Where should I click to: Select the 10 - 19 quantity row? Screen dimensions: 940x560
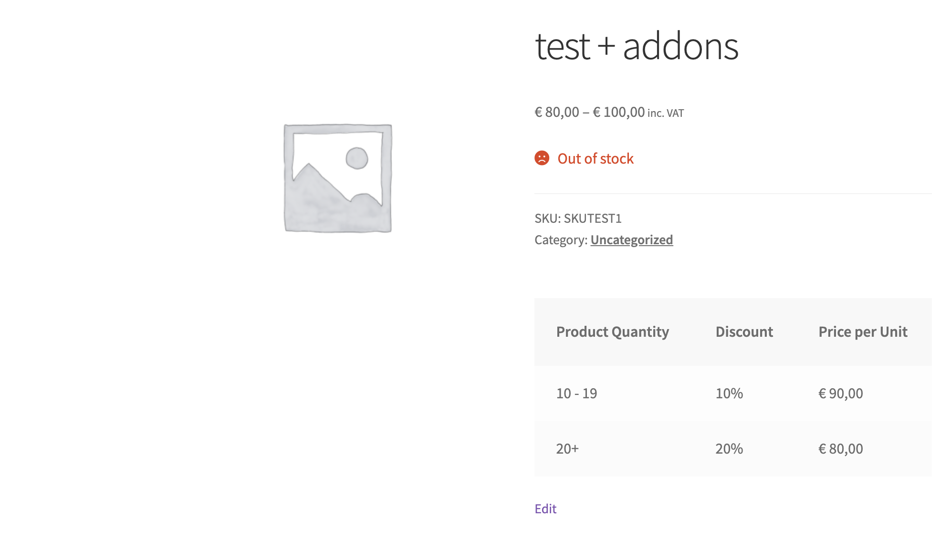733,394
